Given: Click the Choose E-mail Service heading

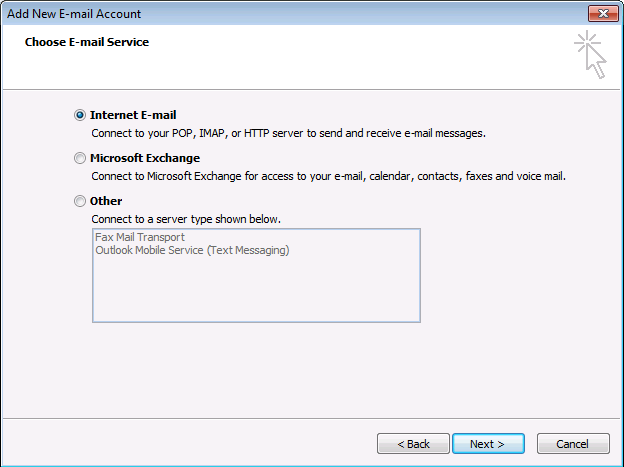Looking at the screenshot, I should pyautogui.click(x=87, y=42).
